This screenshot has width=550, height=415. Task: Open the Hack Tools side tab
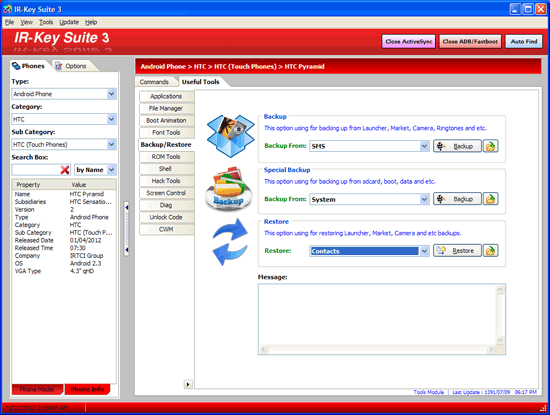point(166,181)
